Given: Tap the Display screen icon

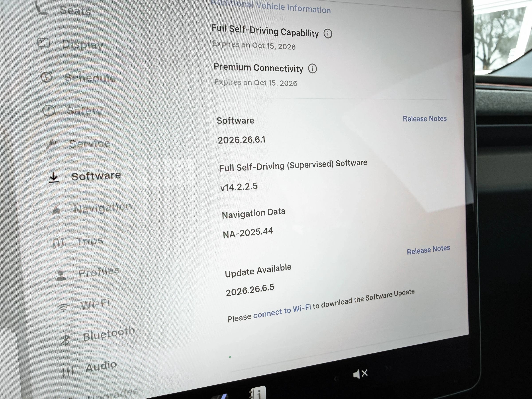Looking at the screenshot, I should coord(44,43).
